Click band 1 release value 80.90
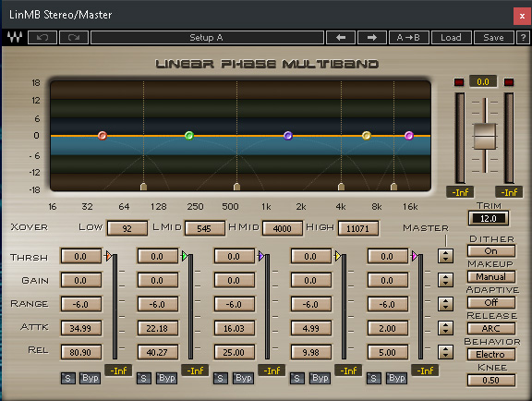Image resolution: width=532 pixels, height=401 pixels. point(80,352)
